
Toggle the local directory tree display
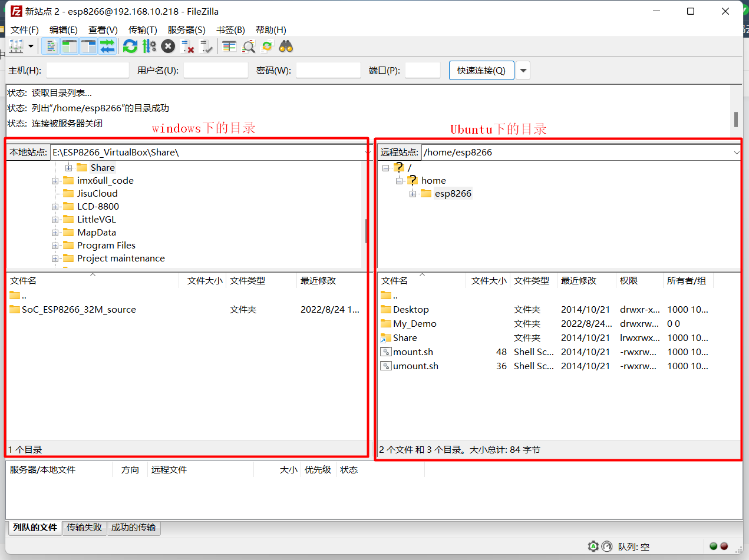coord(70,47)
